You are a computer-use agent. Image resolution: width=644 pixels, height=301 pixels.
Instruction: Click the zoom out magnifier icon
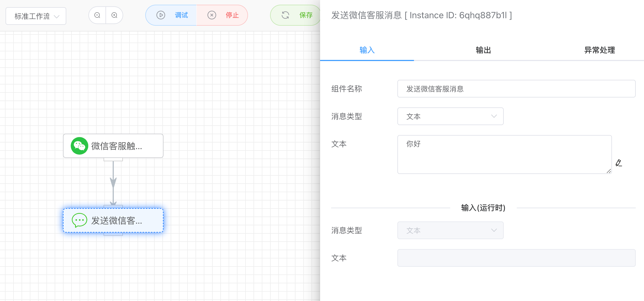click(x=97, y=15)
